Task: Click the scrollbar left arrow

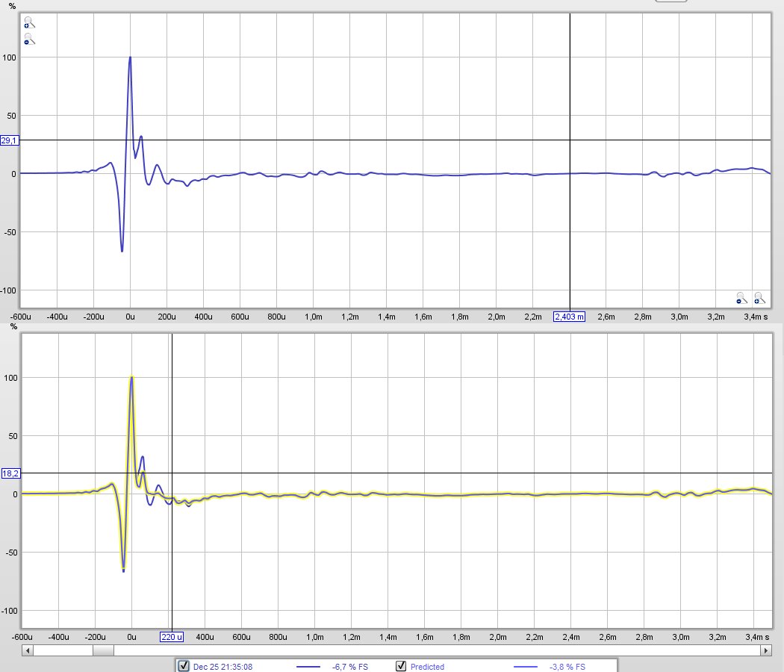Action: 28,650
